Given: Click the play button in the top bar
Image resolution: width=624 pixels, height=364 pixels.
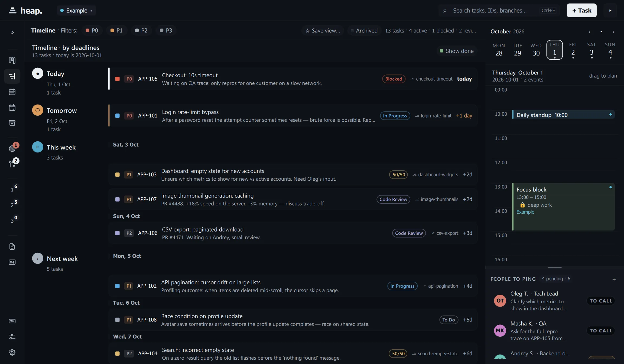Looking at the screenshot, I should [610, 11].
